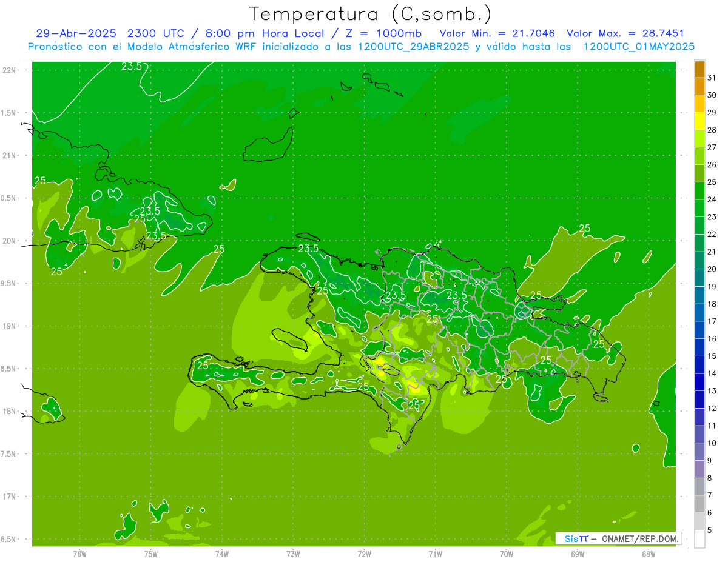Click the "75W" longitude axis label
Image resolution: width=728 pixels, height=562 pixels.
(x=150, y=554)
